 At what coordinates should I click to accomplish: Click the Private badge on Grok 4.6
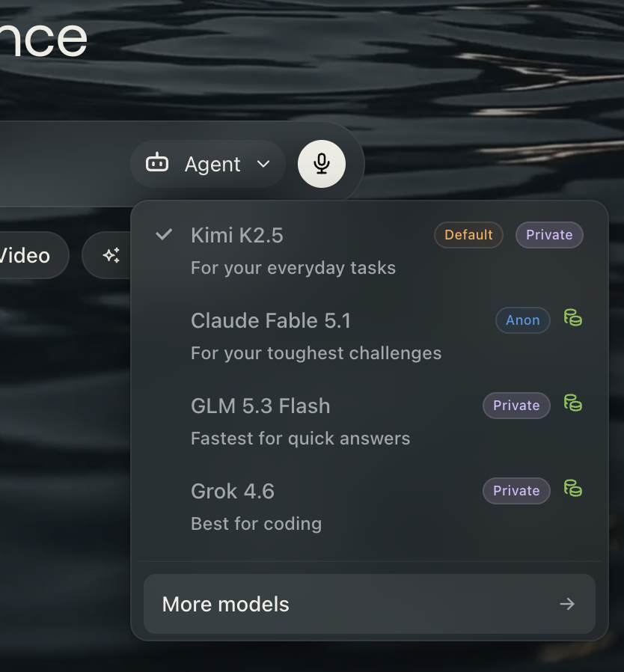(x=516, y=491)
